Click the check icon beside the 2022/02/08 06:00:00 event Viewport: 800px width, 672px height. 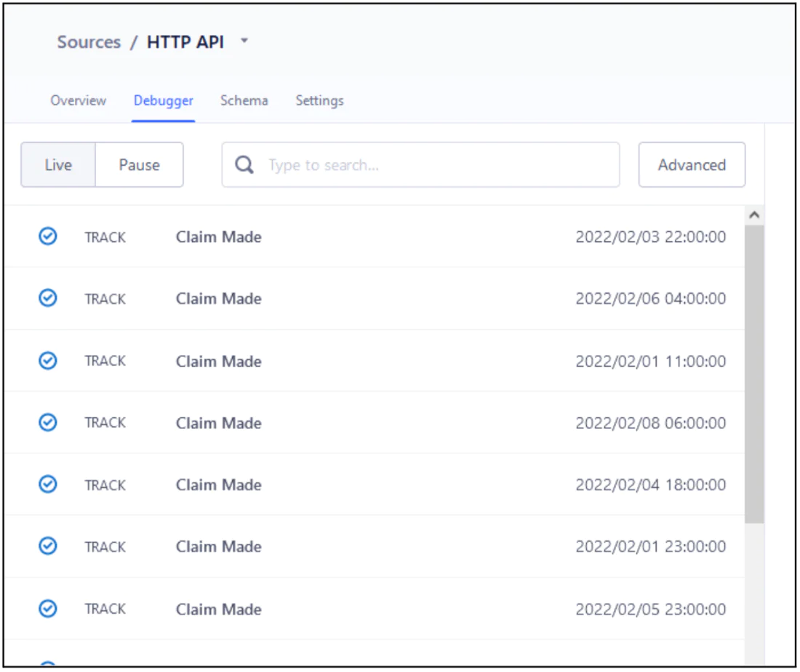(48, 423)
